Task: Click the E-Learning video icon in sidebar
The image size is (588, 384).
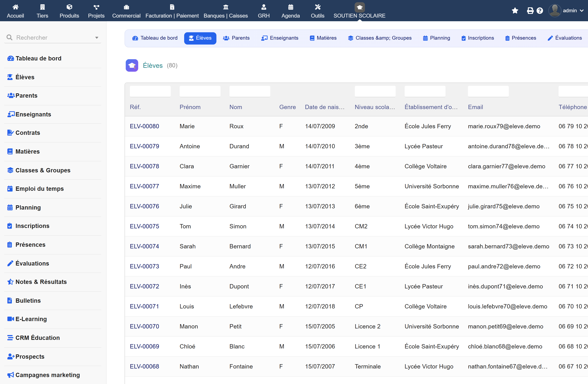Action: click(x=10, y=319)
